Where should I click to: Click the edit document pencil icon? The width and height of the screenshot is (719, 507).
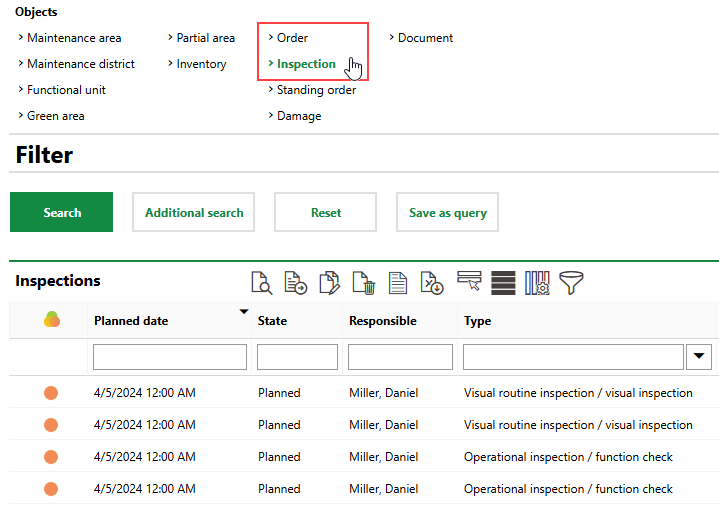[x=329, y=283]
